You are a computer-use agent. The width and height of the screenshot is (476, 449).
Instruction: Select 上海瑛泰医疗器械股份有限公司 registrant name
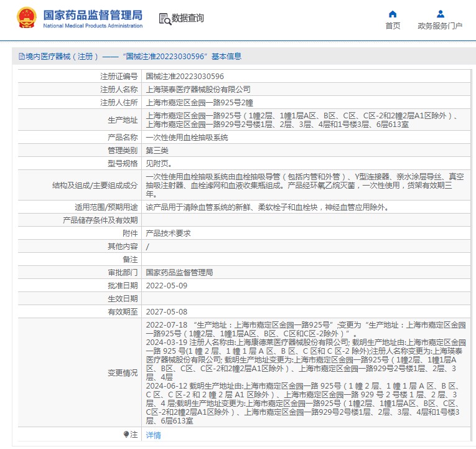[198, 89]
